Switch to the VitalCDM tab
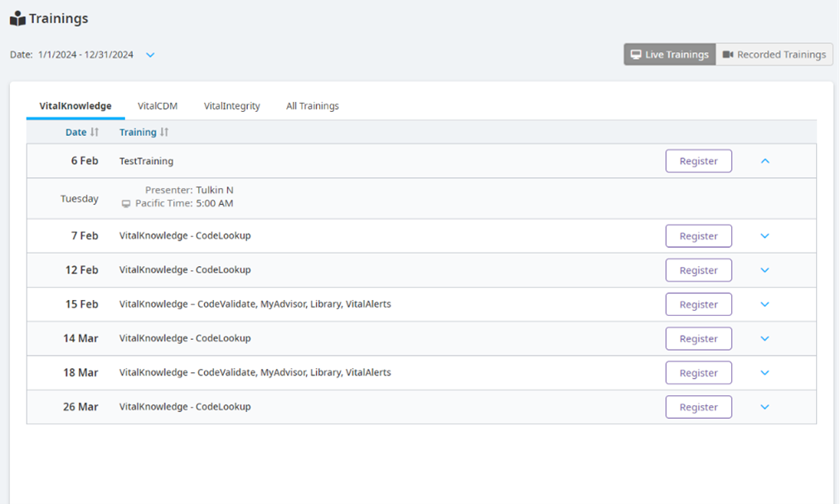The height and width of the screenshot is (504, 840). (x=157, y=105)
